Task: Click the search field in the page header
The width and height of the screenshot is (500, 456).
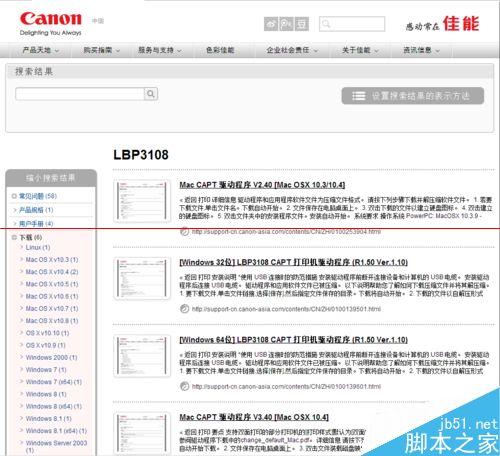Action: (x=352, y=24)
